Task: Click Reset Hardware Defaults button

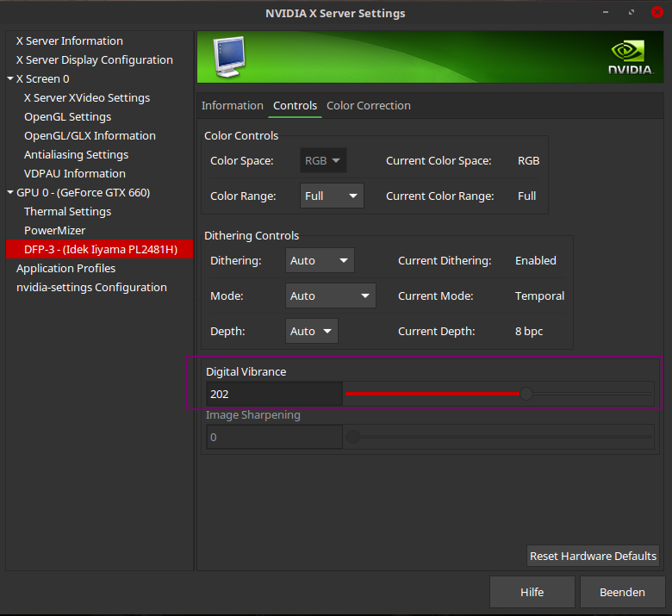Action: click(593, 556)
